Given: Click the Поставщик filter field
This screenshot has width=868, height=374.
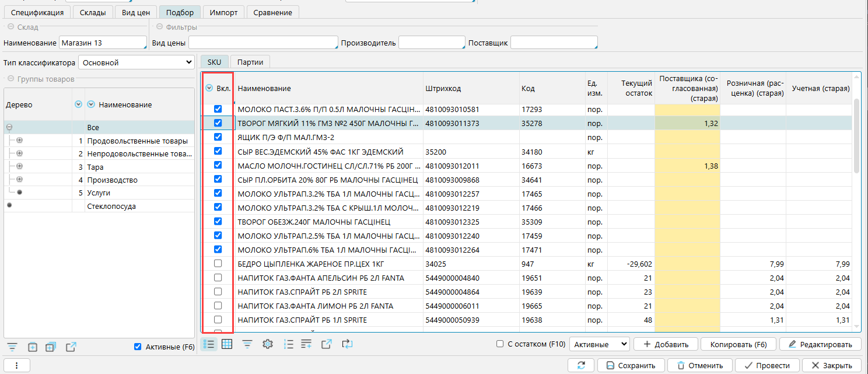Looking at the screenshot, I should point(554,43).
